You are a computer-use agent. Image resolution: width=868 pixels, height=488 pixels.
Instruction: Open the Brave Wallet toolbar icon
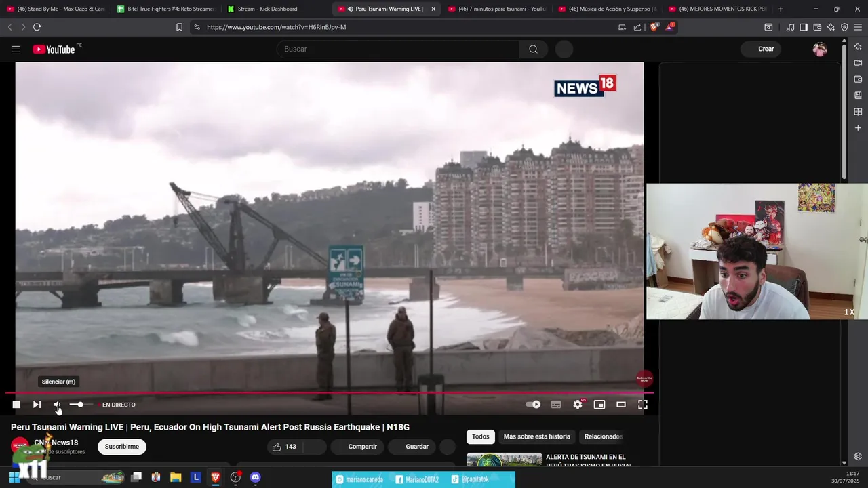[817, 27]
